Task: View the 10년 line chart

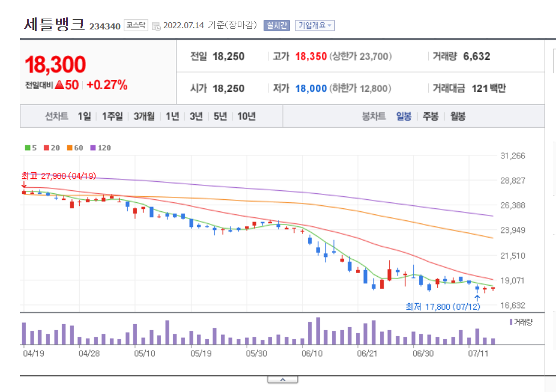Action: tap(246, 116)
